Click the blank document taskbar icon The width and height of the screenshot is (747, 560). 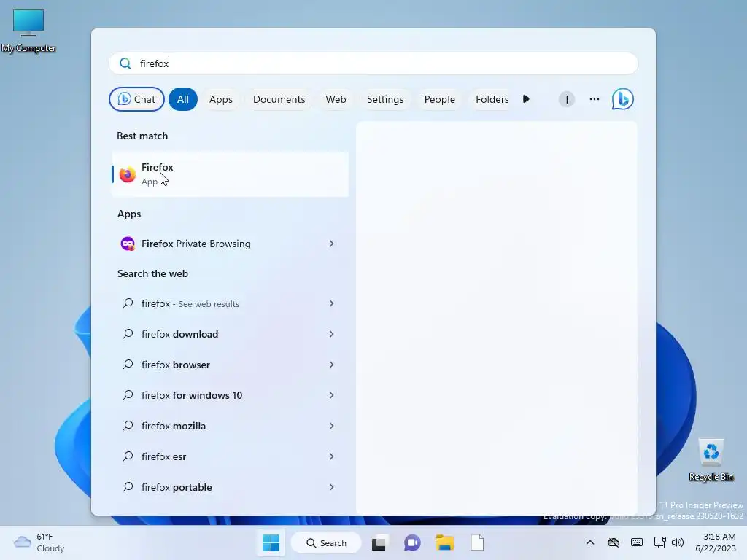pyautogui.click(x=477, y=542)
